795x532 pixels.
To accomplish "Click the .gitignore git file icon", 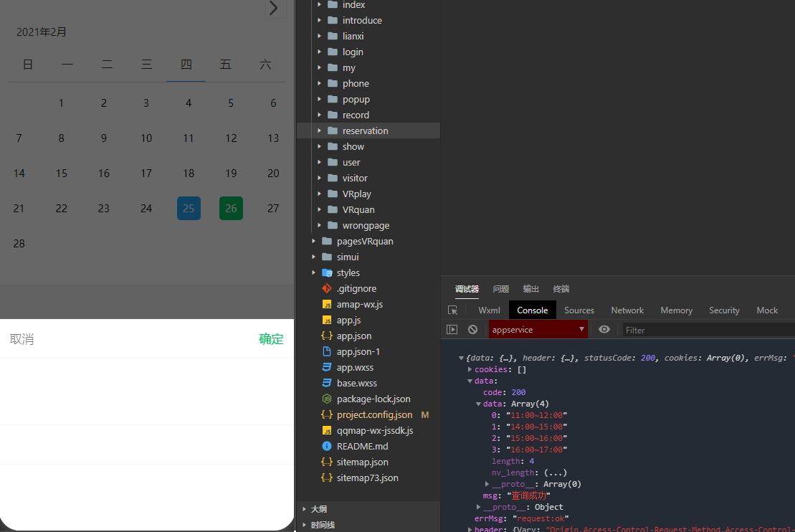I will point(327,288).
